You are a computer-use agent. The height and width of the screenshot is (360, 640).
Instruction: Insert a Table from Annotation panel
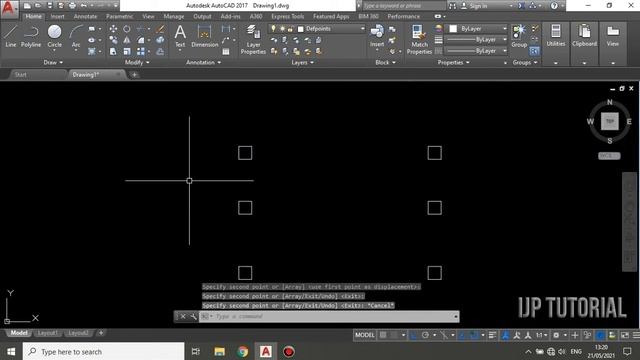(x=226, y=52)
